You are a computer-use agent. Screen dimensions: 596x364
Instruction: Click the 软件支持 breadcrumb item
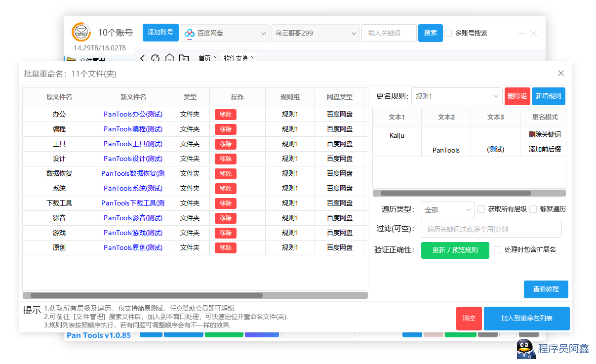tap(236, 58)
